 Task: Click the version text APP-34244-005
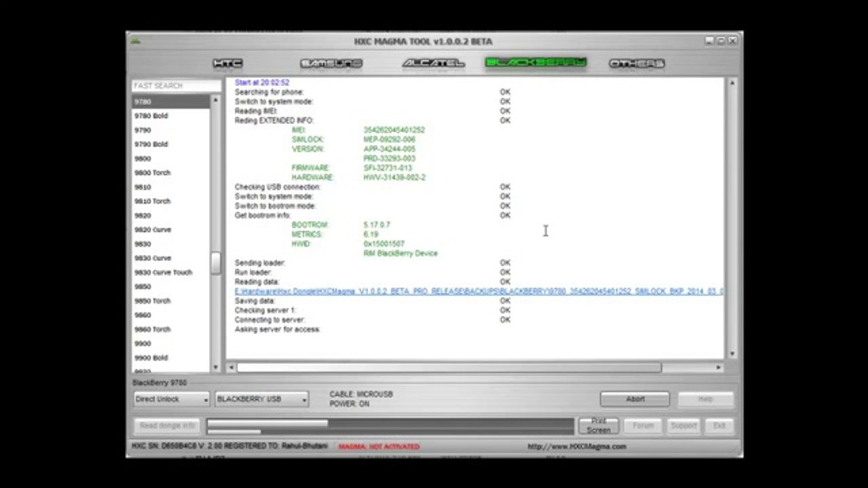pos(389,149)
